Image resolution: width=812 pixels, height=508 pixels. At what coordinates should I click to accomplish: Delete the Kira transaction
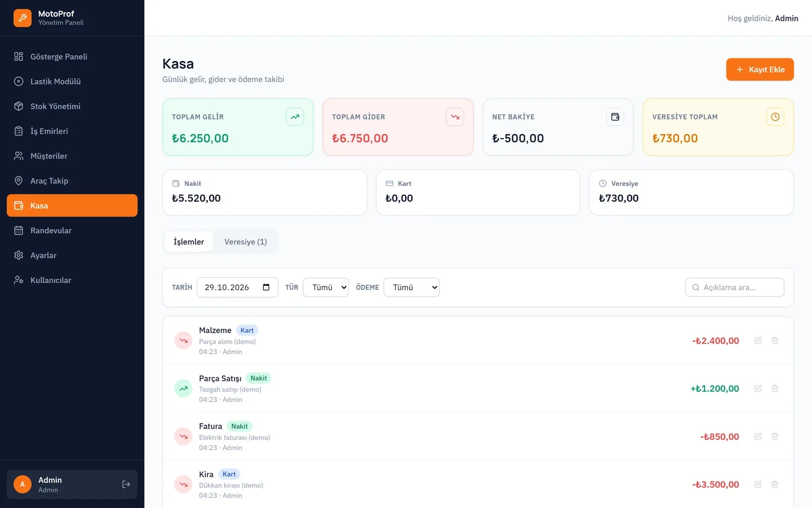coord(775,485)
